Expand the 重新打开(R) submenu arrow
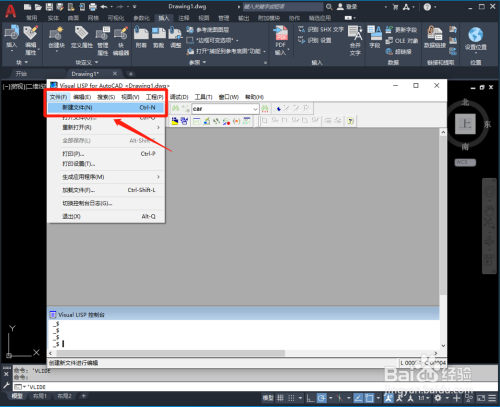 pyautogui.click(x=158, y=127)
